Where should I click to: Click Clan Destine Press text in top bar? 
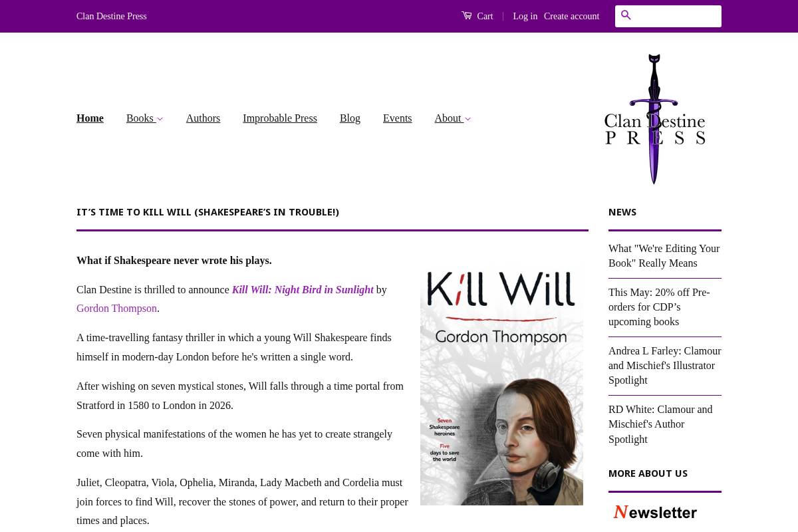[111, 16]
